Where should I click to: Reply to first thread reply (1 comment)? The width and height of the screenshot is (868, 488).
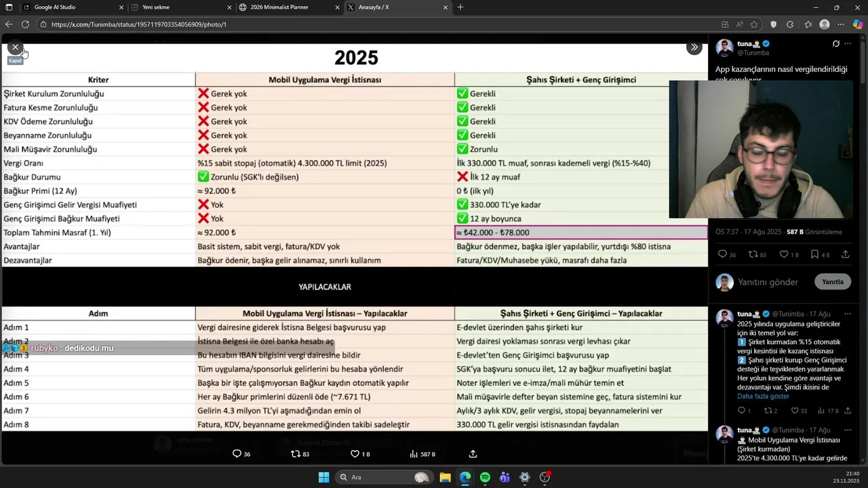(x=744, y=411)
